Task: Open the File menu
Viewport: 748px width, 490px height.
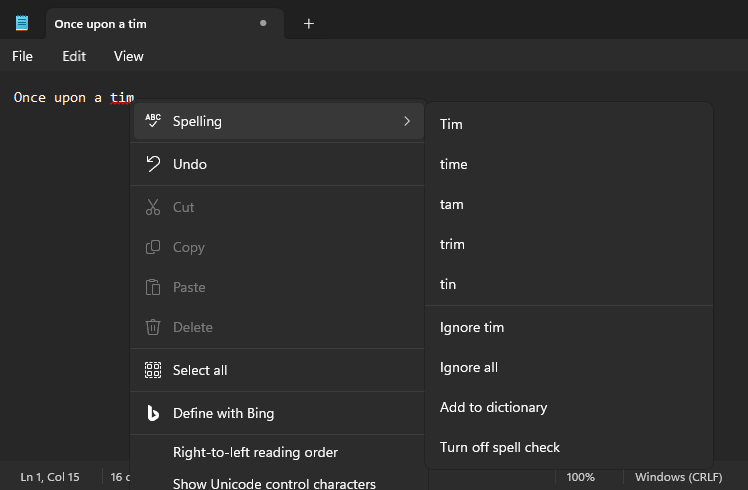Action: click(x=22, y=56)
